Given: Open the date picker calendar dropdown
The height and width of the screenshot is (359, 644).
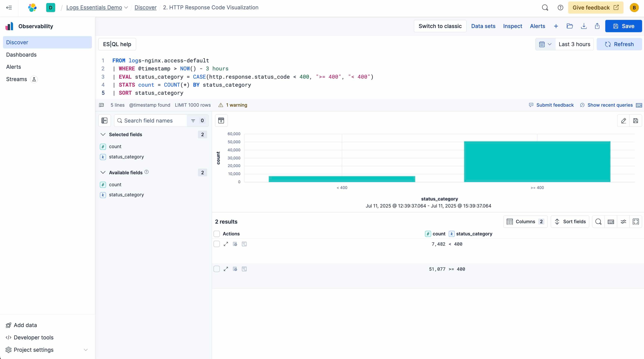Looking at the screenshot, I should tap(545, 44).
